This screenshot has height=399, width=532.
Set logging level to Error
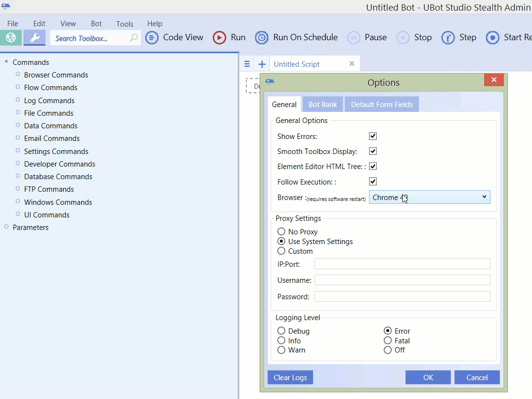[388, 331]
